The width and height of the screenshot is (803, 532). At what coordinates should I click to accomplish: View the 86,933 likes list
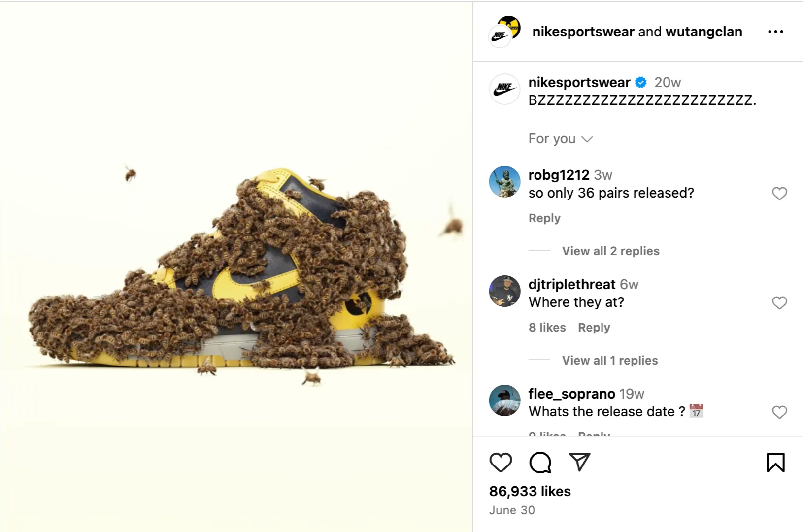click(530, 491)
